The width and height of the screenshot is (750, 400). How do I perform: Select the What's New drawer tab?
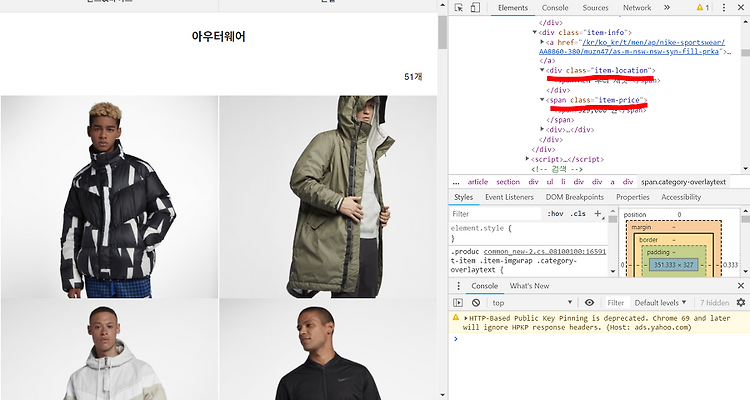pos(529,286)
